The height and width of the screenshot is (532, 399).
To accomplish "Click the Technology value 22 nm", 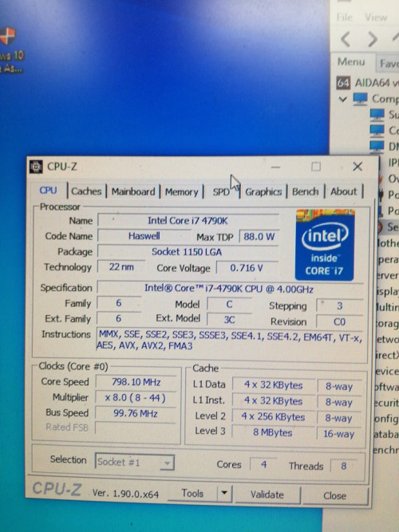I will 121,267.
